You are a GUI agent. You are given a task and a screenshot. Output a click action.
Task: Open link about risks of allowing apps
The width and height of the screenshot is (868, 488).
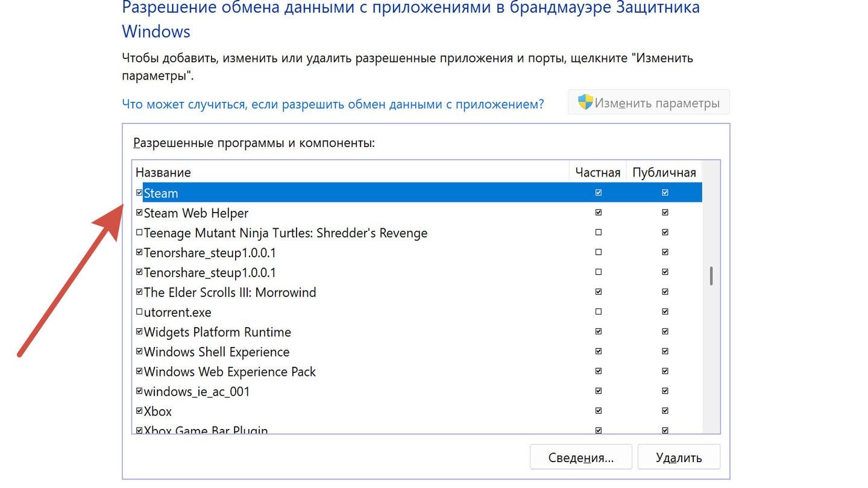(x=333, y=104)
